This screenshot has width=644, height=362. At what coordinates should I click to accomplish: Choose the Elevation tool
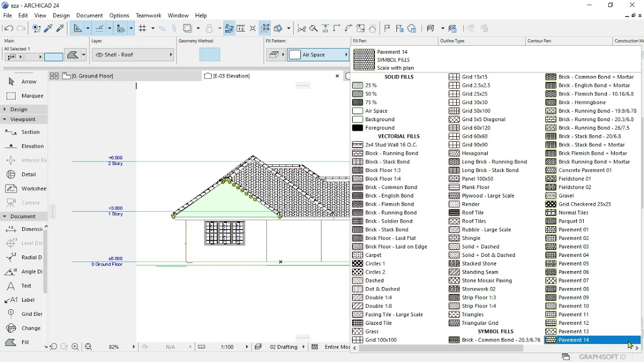pyautogui.click(x=25, y=146)
